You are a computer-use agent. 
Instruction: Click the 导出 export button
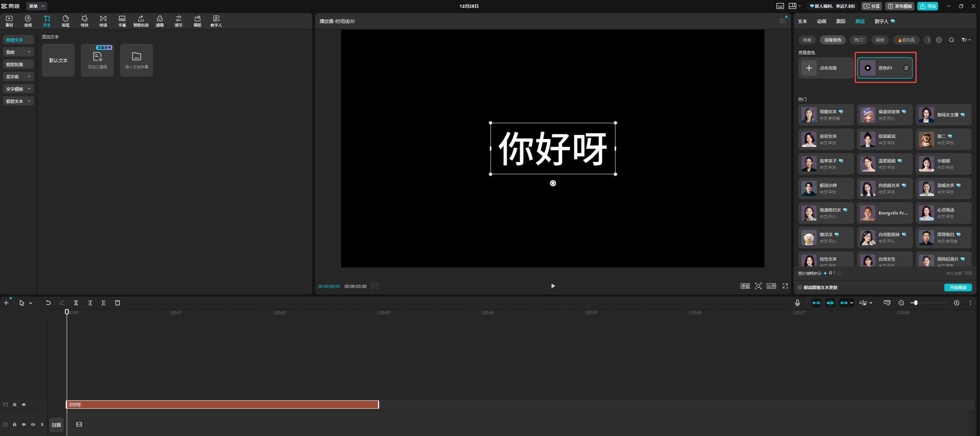point(928,6)
